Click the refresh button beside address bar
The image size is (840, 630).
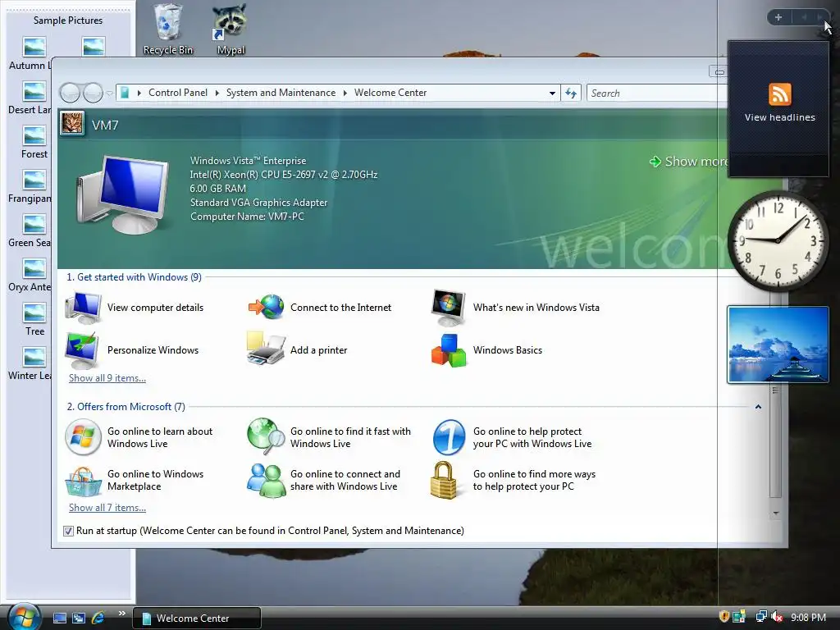pos(571,94)
